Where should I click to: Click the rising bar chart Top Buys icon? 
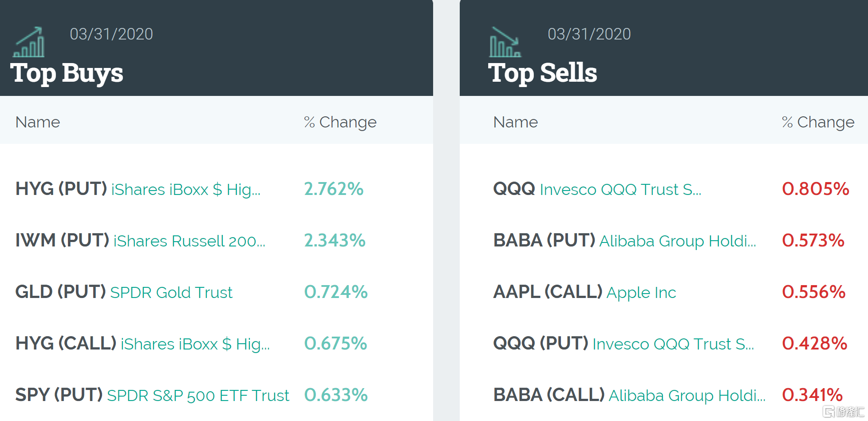29,43
